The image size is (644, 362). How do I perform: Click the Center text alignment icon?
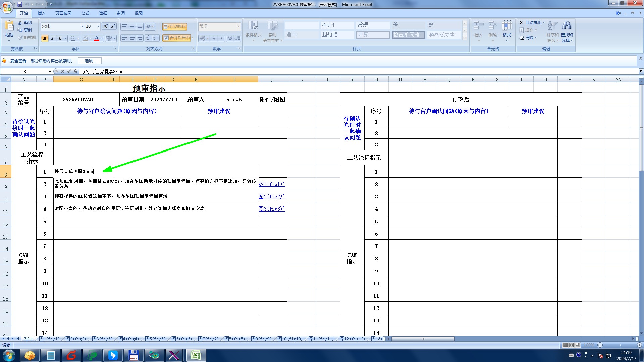point(132,38)
